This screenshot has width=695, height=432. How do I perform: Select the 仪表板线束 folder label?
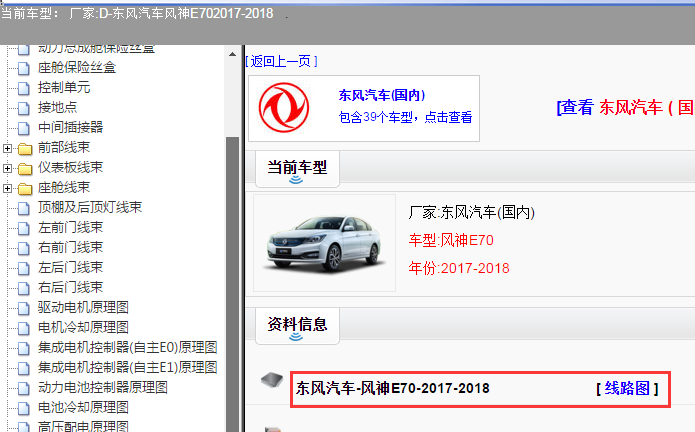(70, 167)
